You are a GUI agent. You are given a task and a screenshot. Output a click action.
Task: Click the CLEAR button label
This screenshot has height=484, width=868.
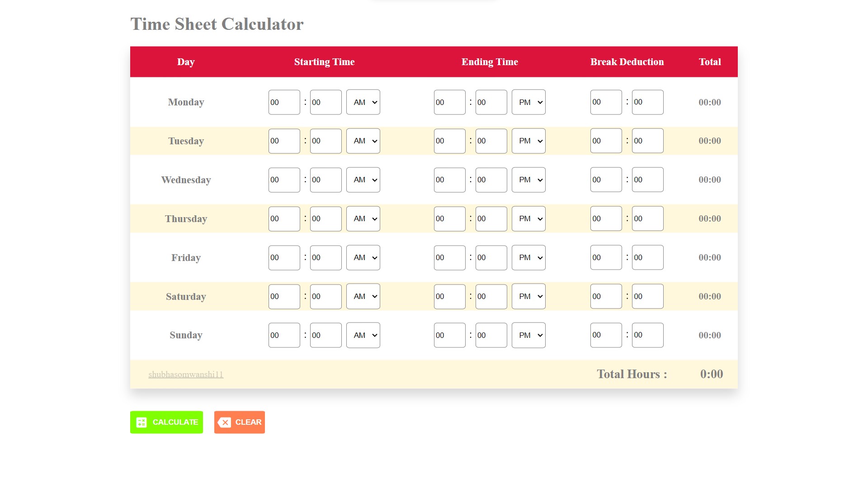point(248,422)
